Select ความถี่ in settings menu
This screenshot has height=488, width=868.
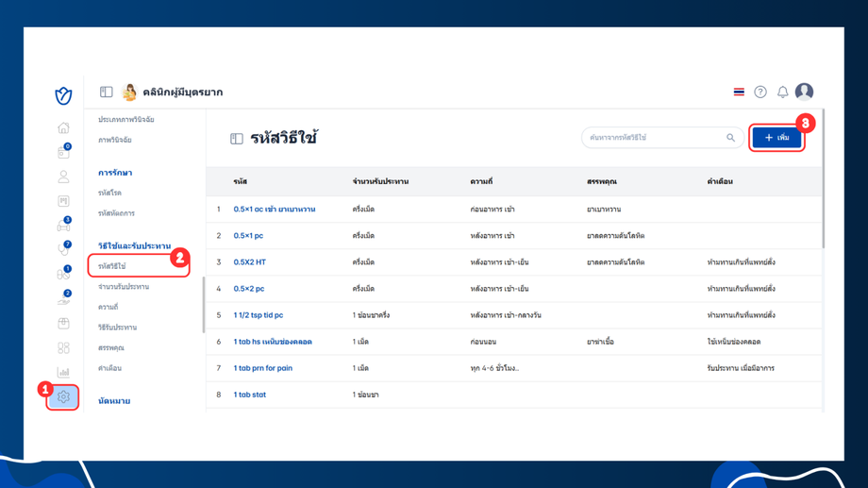coord(108,307)
